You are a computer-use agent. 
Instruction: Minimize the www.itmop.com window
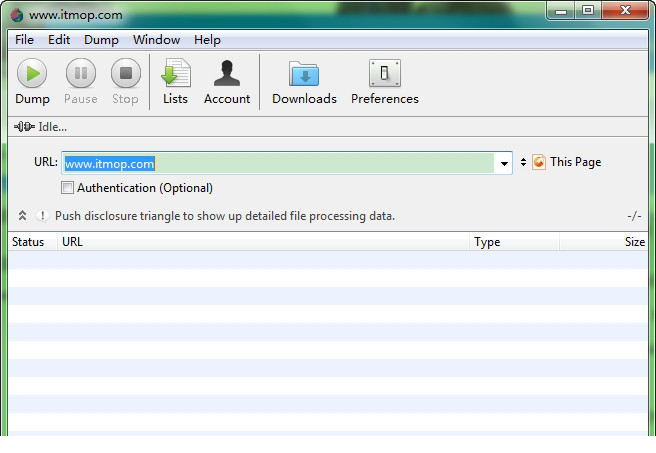pyautogui.click(x=561, y=10)
